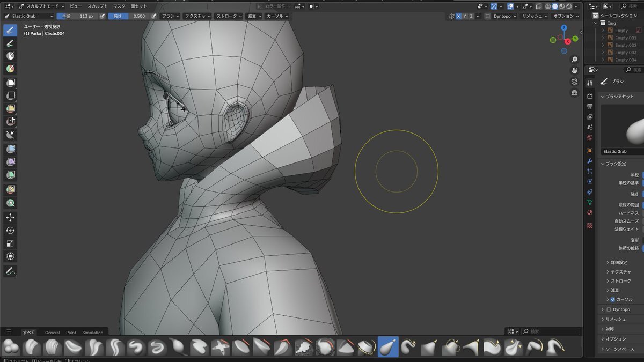Open the ストローク dropdown in tool header

(x=229, y=16)
